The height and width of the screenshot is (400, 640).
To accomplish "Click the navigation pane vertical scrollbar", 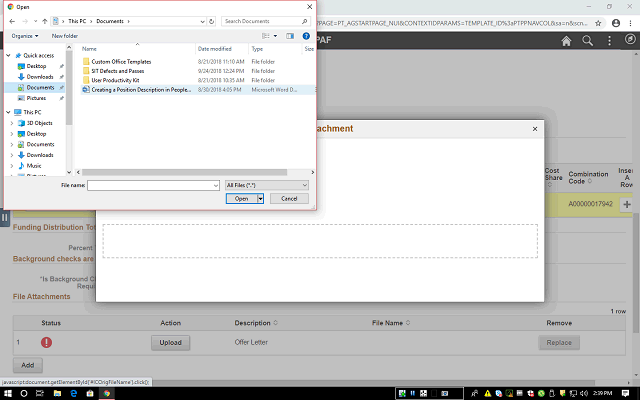I will (x=69, y=87).
